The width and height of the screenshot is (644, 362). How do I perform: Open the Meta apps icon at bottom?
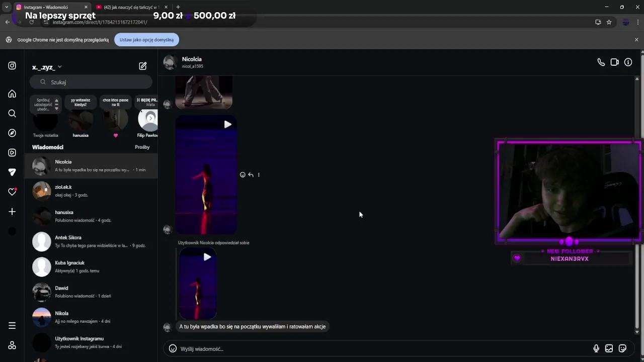12,345
